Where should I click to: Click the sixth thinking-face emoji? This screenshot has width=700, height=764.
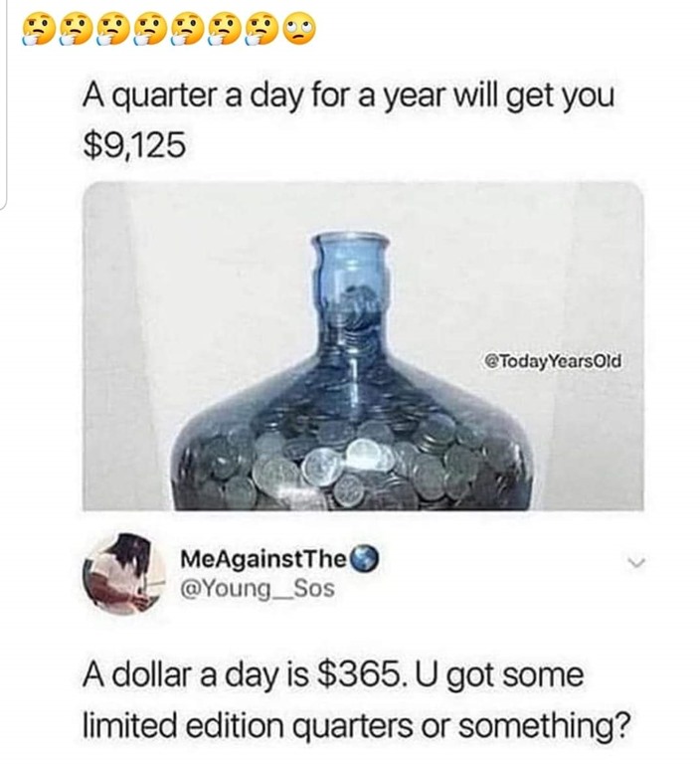tap(226, 30)
